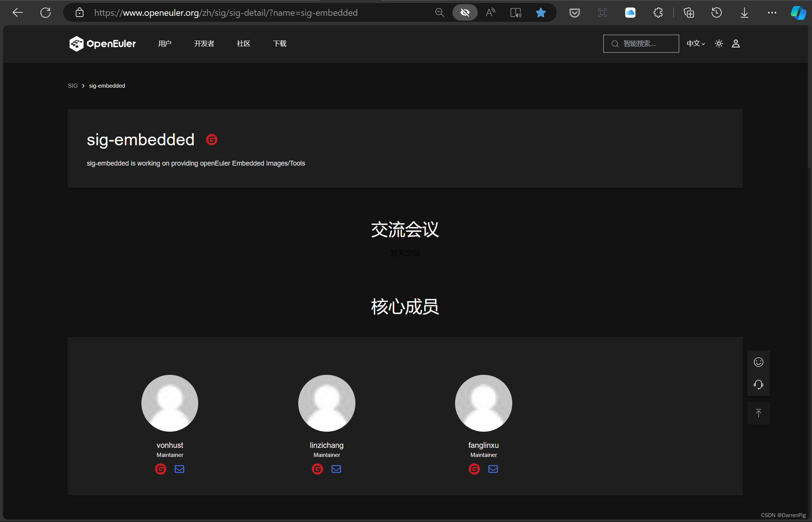The image size is (812, 522).
Task: Open the downloads panel
Action: pos(744,13)
